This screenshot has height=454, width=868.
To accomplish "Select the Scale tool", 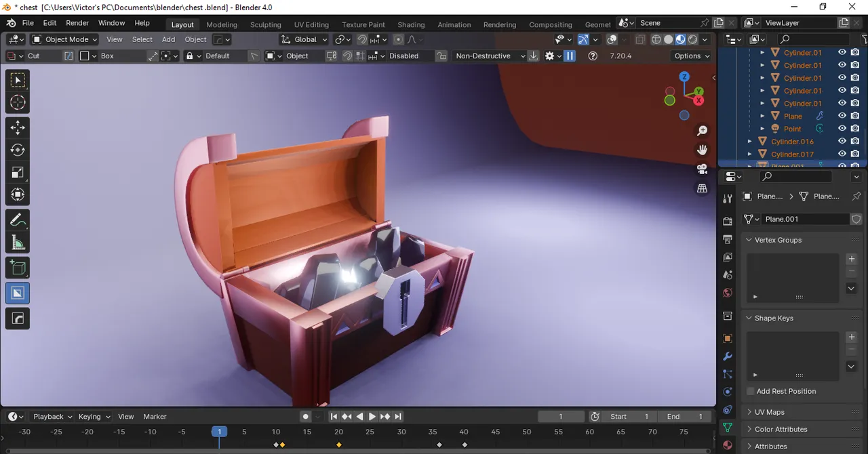I will click(18, 172).
